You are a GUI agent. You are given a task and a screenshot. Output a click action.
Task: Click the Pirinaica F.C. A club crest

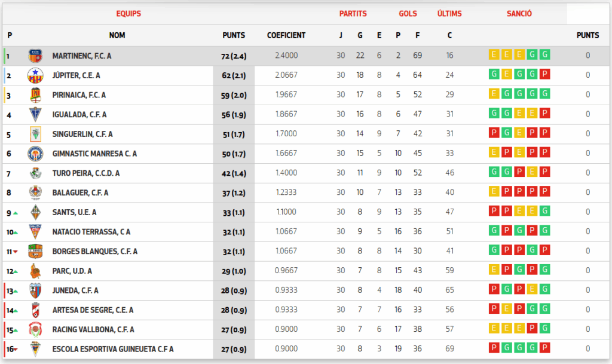point(35,95)
